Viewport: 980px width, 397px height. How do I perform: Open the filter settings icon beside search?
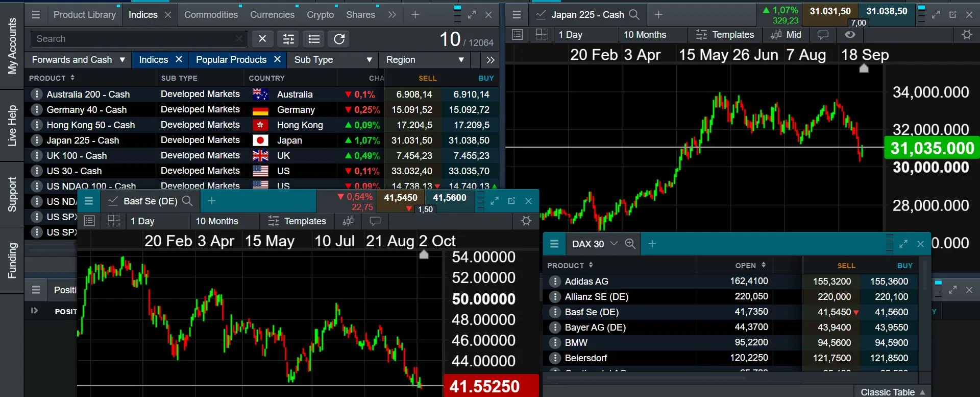(x=288, y=39)
